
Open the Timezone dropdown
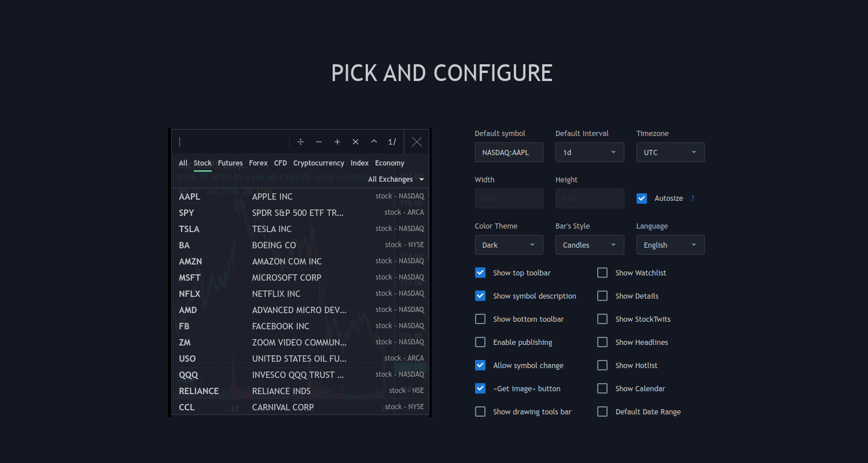tap(670, 152)
